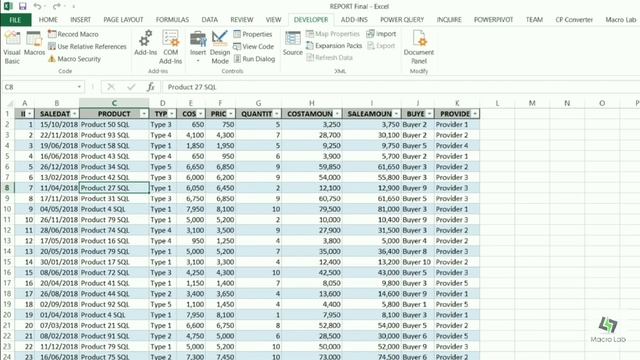Screen dimensions: 640x360
Task: Open Macro Security settings
Action: (74, 59)
